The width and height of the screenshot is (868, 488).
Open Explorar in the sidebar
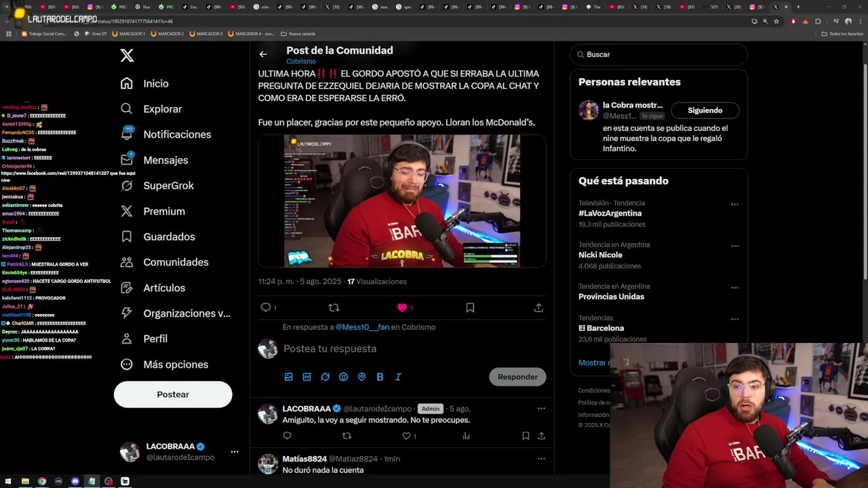pyautogui.click(x=151, y=109)
